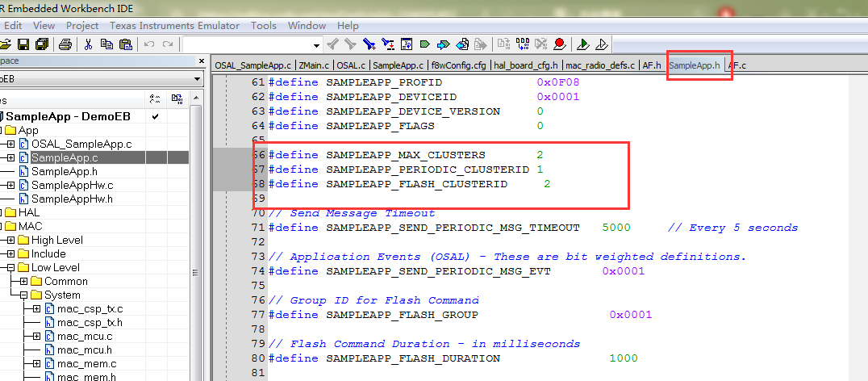Open the quick search combo dropdown arrow
This screenshot has height=381, width=868.
317,45
